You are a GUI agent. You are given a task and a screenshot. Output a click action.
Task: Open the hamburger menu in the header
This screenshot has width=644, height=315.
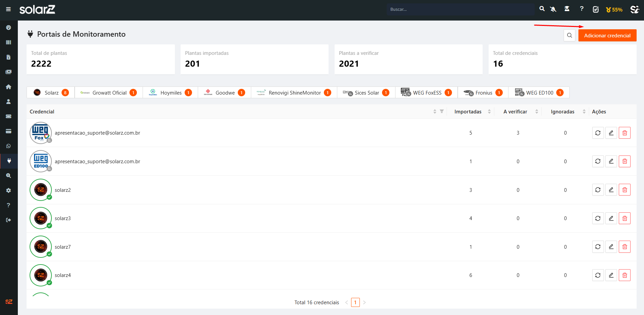(x=8, y=9)
